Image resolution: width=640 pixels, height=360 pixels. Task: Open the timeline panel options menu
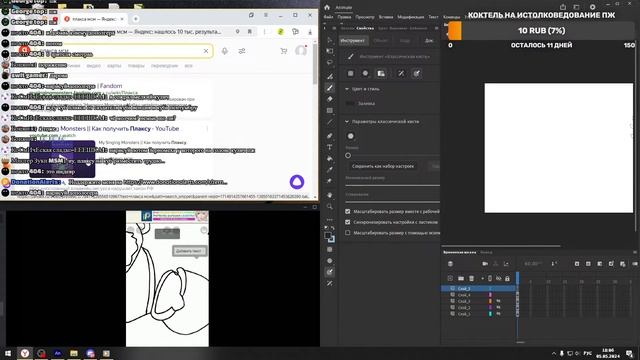click(635, 252)
